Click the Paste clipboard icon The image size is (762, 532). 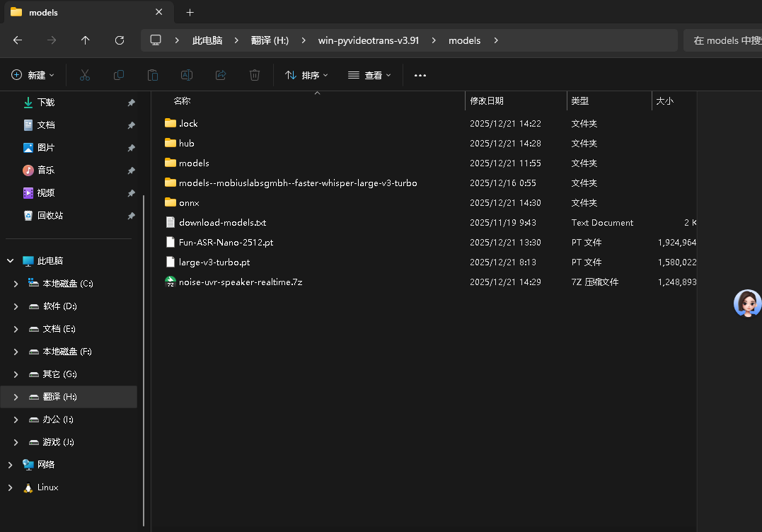click(152, 75)
